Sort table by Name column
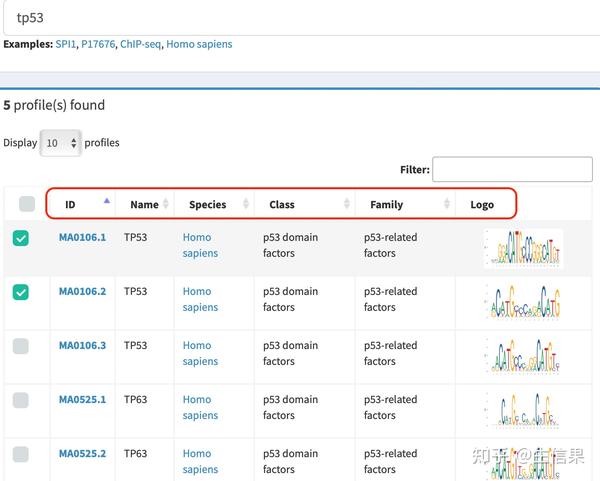The width and height of the screenshot is (600, 481). 145,205
